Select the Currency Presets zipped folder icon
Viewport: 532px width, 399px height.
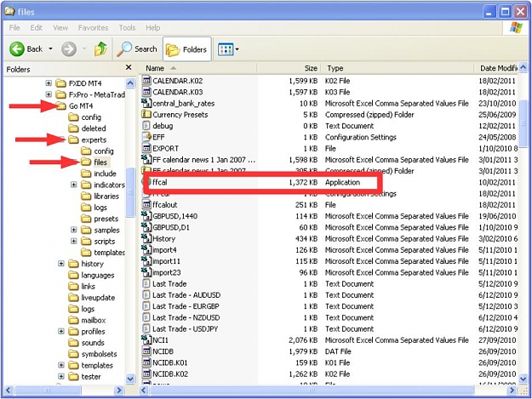pos(146,114)
